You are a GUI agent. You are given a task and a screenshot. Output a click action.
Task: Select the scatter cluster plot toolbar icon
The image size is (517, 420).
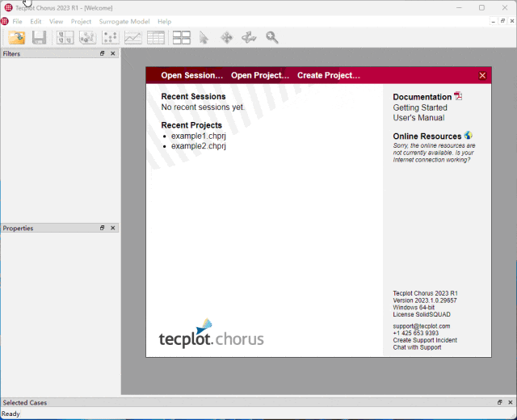(88, 38)
